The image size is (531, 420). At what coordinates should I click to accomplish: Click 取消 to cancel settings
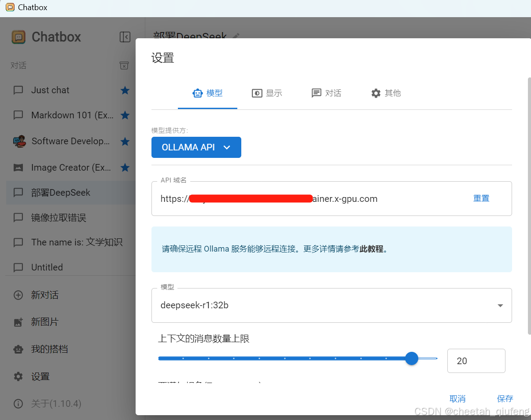click(457, 398)
